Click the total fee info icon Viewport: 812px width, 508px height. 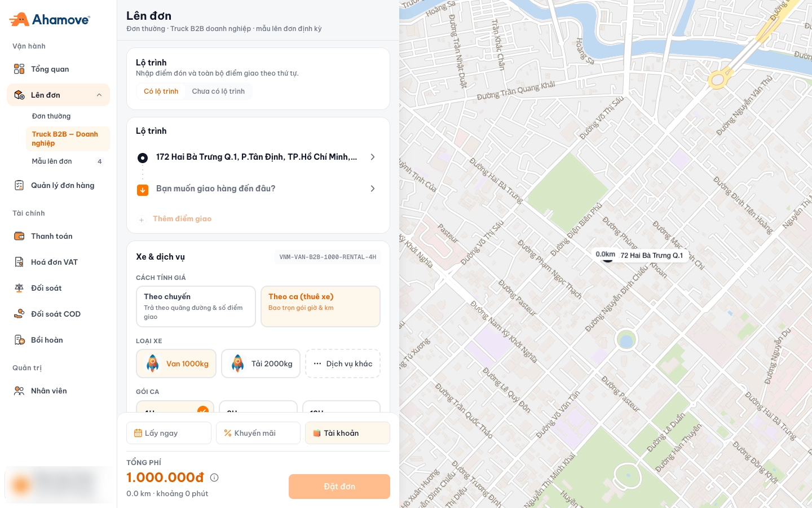point(214,478)
